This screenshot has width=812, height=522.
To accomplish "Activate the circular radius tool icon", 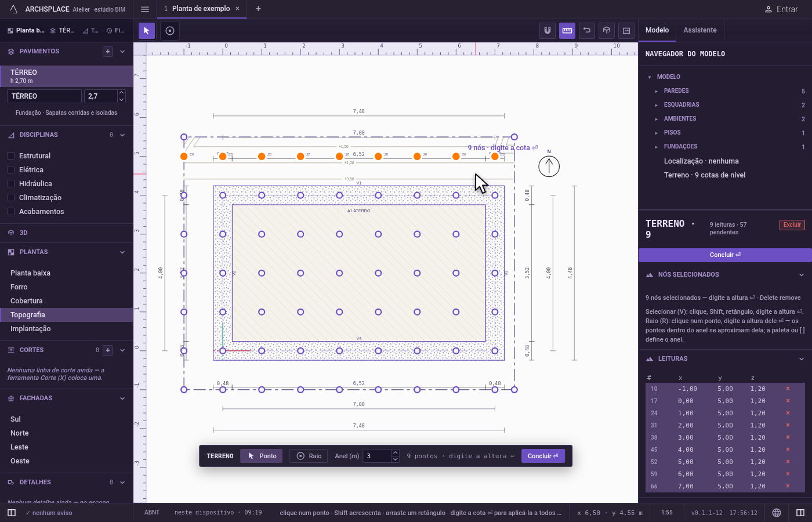I will [170, 31].
